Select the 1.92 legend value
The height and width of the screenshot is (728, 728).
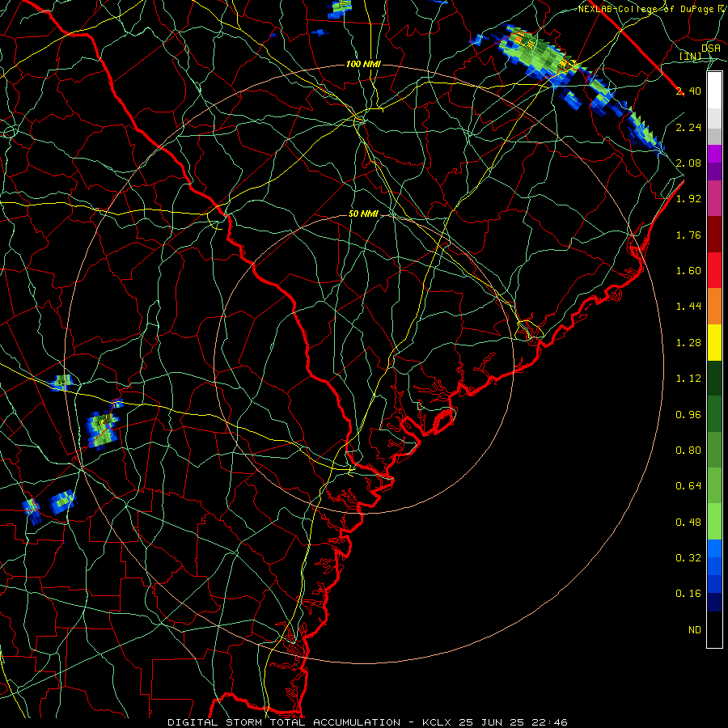[x=688, y=199]
